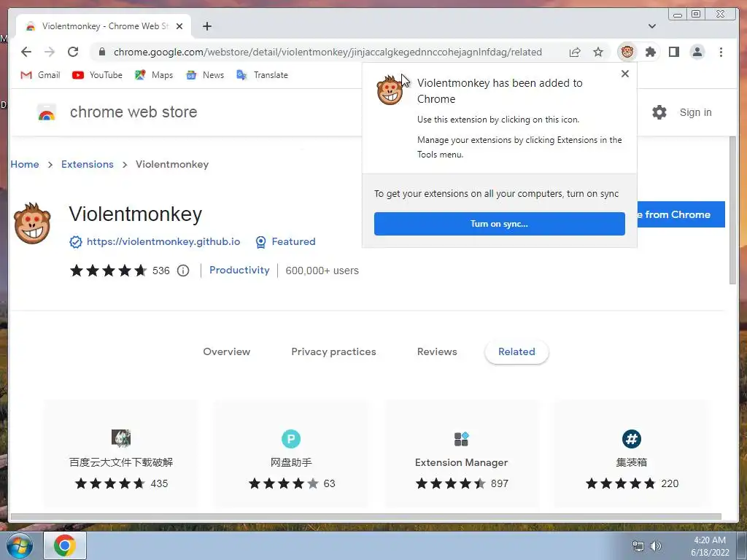Reload the current page
Viewport: 747px width, 560px height.
[x=73, y=52]
